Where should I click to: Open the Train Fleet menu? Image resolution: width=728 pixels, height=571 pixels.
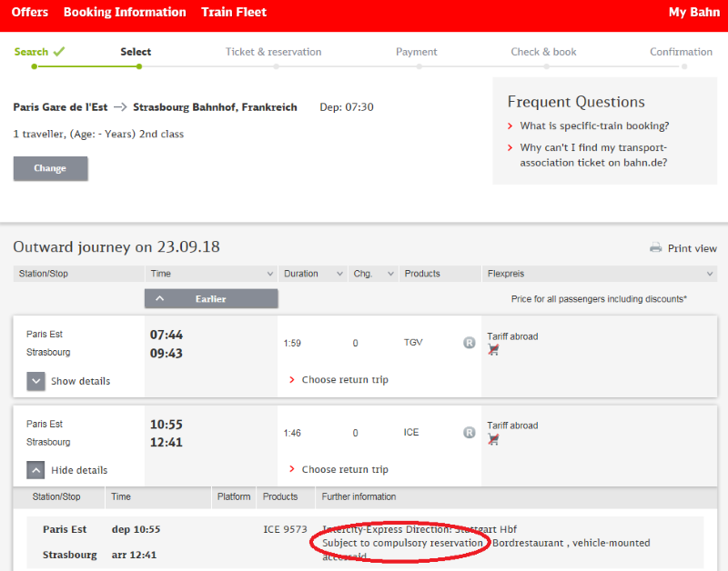tap(234, 12)
